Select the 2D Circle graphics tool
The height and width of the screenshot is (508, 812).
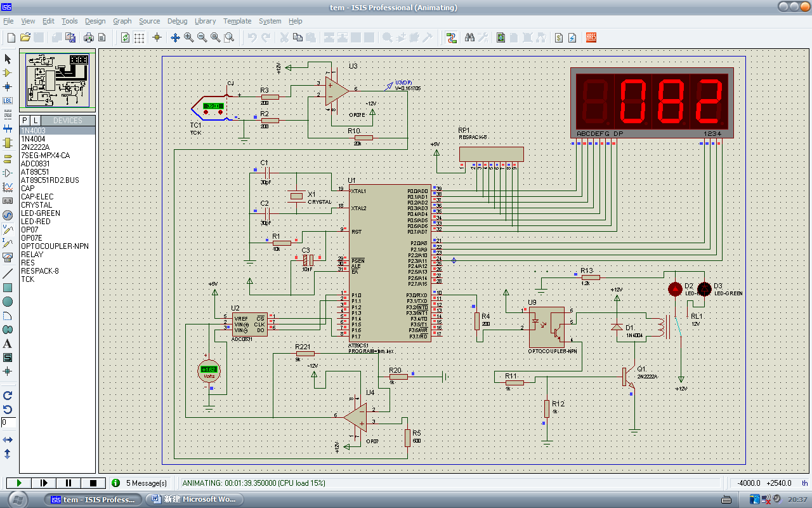[x=8, y=302]
